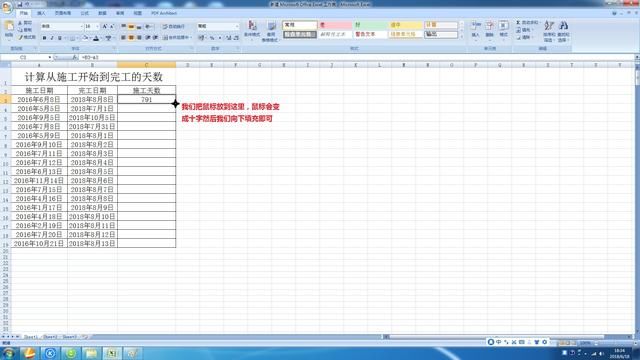Image resolution: width=640 pixels, height=360 pixels.
Task: Click Merge and Center (合并后居中) button
Action: tap(177, 38)
